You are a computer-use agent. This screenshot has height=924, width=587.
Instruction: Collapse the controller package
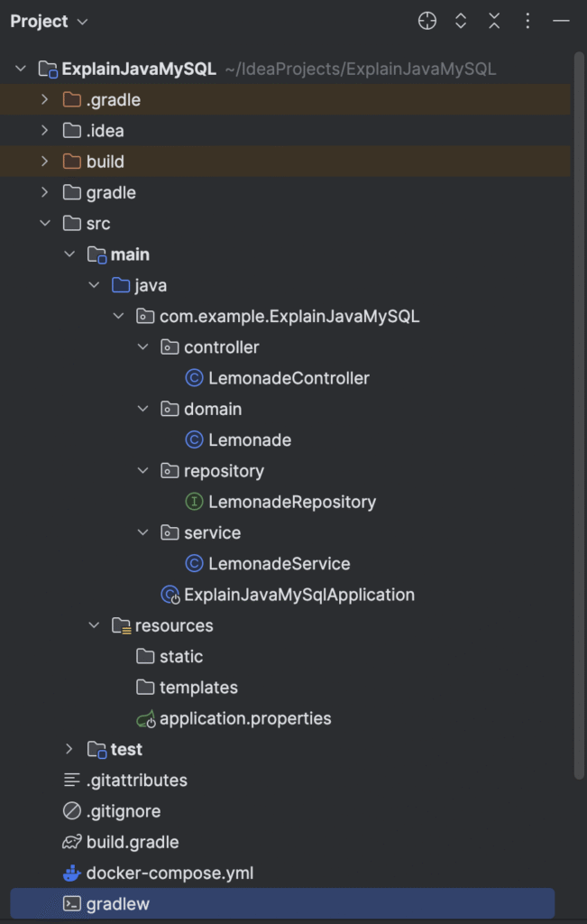point(142,347)
